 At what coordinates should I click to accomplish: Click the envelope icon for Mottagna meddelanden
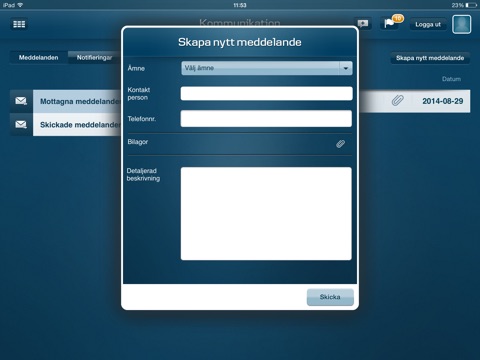coord(21,101)
